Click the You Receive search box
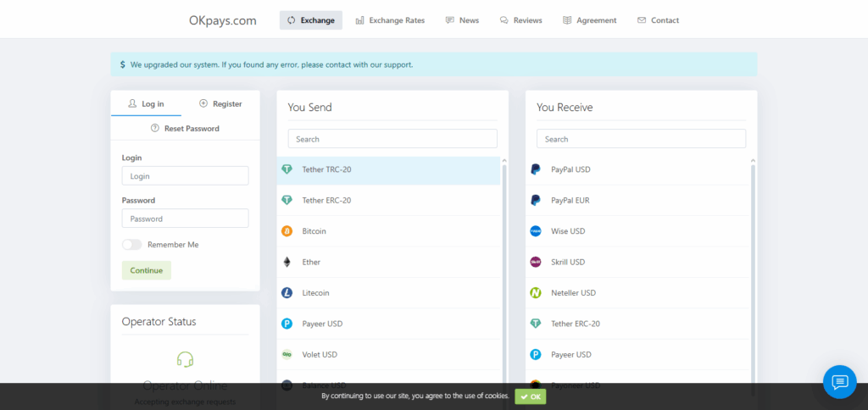This screenshot has height=410, width=868. (641, 139)
